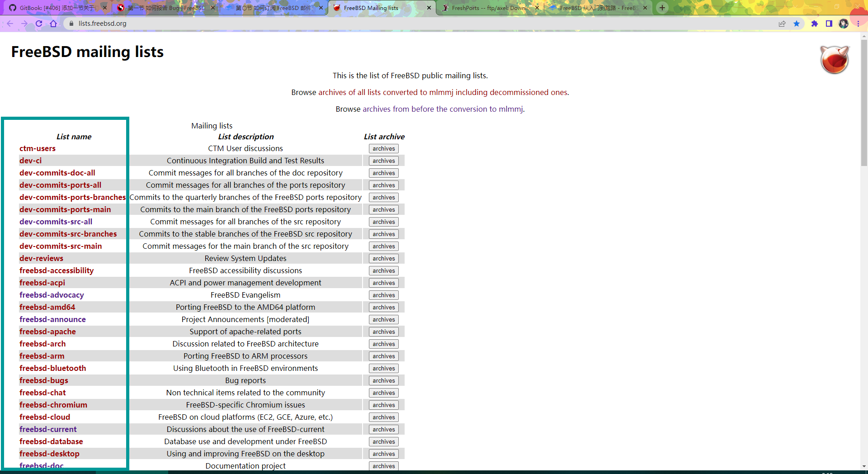Click archives button for freebsd-database row

(384, 441)
